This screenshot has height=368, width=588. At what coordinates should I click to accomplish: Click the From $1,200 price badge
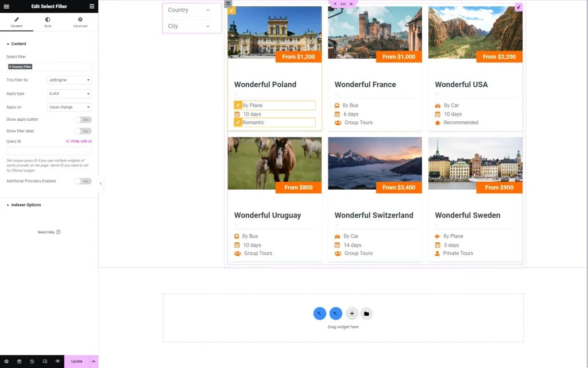point(299,57)
